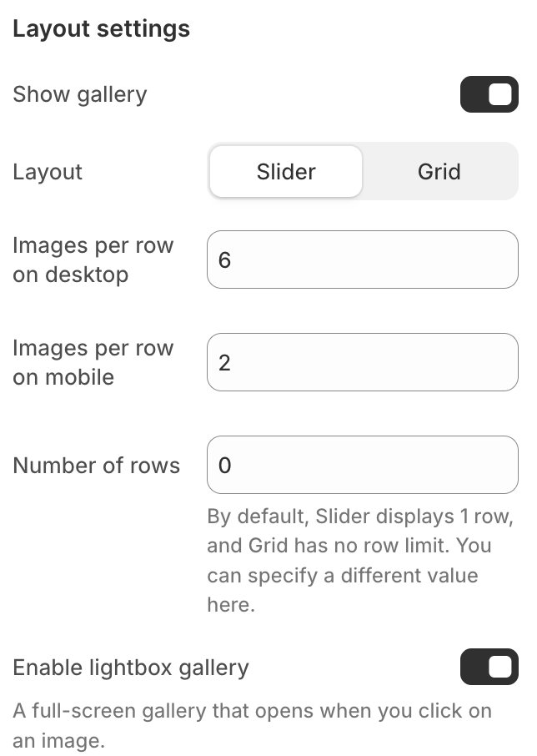The image size is (537, 756).
Task: Click the Images per row on mobile label
Action: 93,362
